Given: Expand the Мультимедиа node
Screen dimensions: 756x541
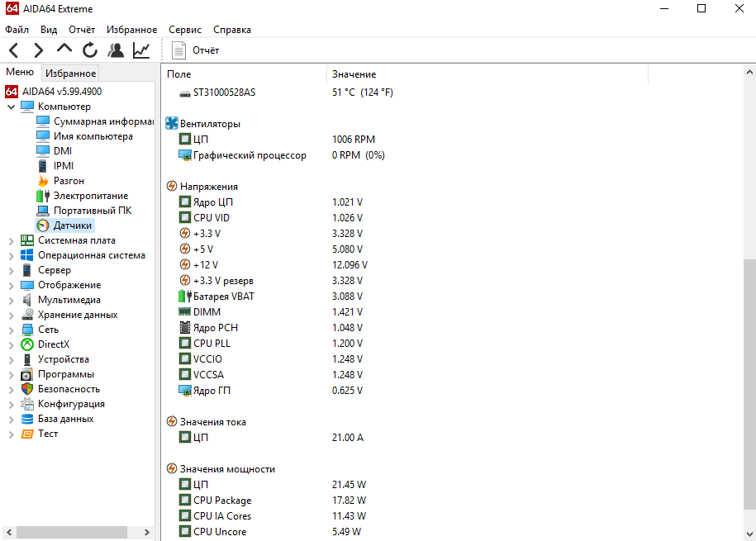Looking at the screenshot, I should [x=11, y=301].
